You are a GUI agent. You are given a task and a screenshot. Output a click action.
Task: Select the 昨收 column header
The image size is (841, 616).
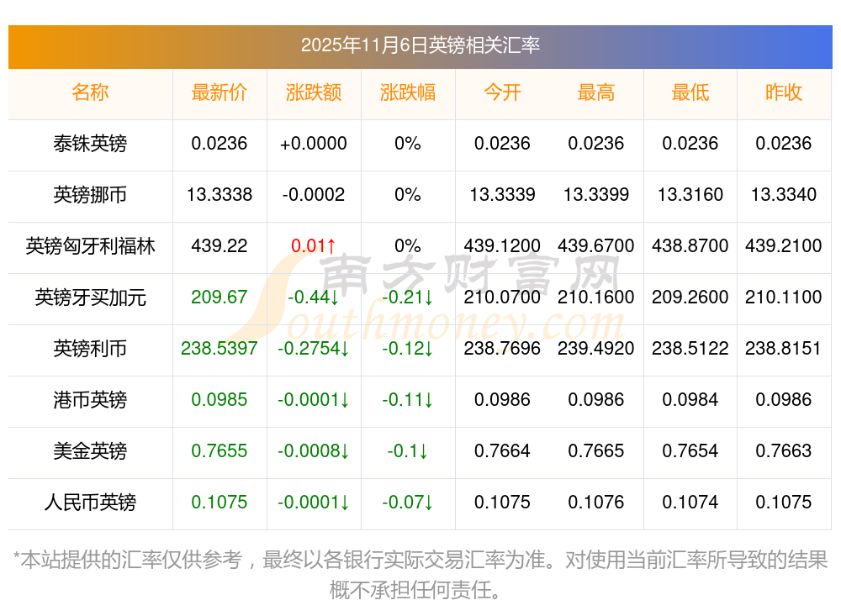tap(784, 92)
